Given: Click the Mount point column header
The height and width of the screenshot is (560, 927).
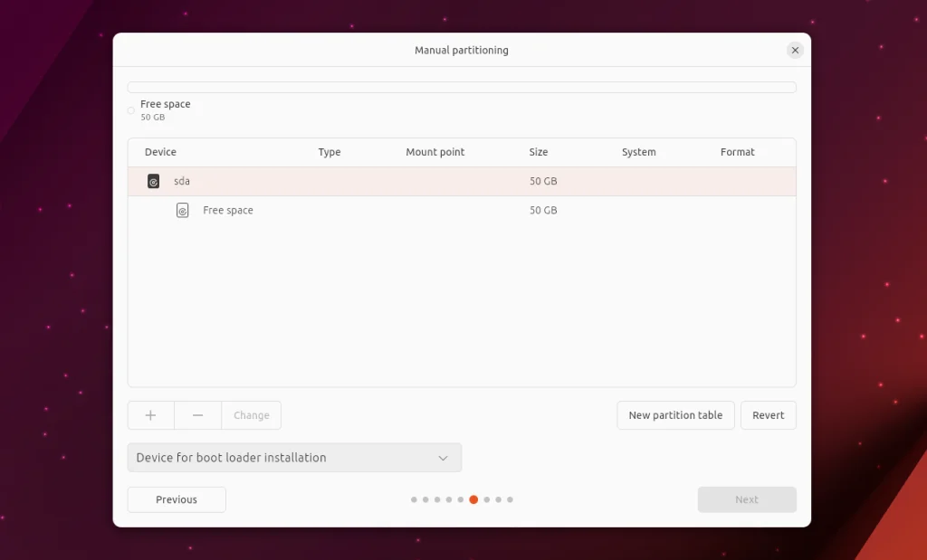Looking at the screenshot, I should tap(435, 152).
